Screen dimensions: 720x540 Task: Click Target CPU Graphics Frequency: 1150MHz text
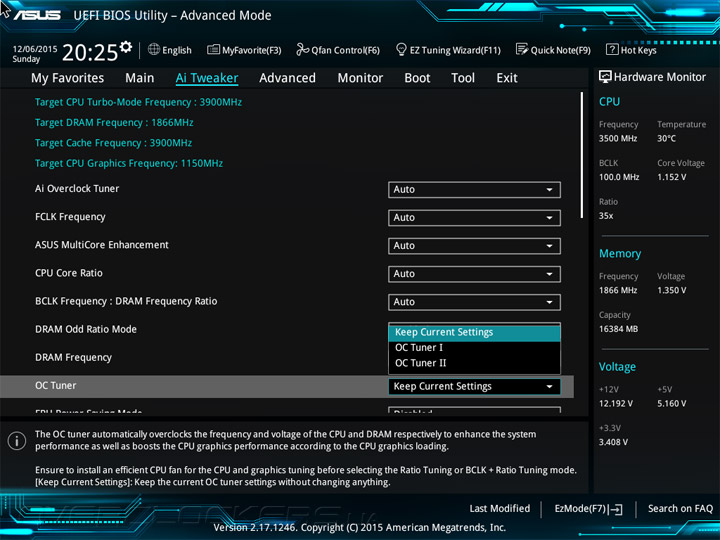(x=129, y=163)
